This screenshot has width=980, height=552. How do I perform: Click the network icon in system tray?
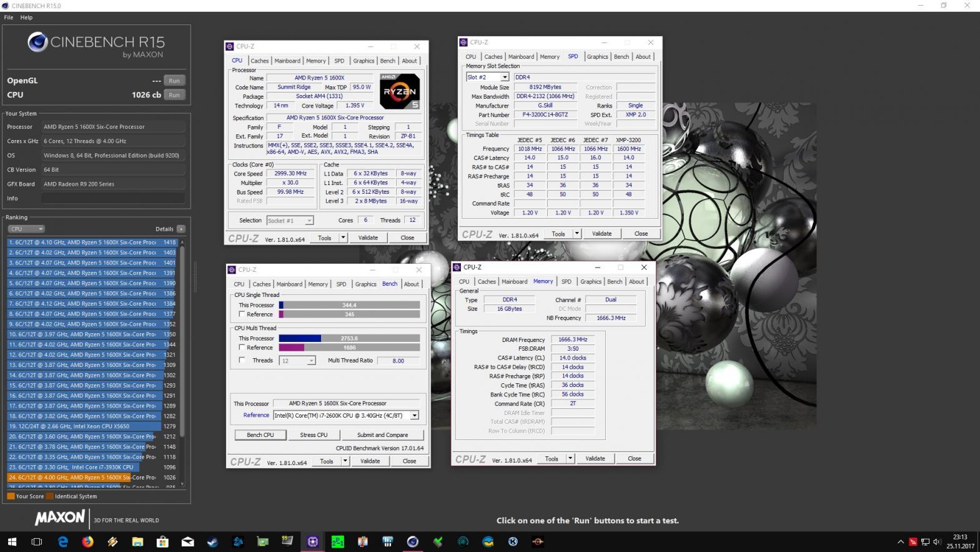click(x=925, y=542)
